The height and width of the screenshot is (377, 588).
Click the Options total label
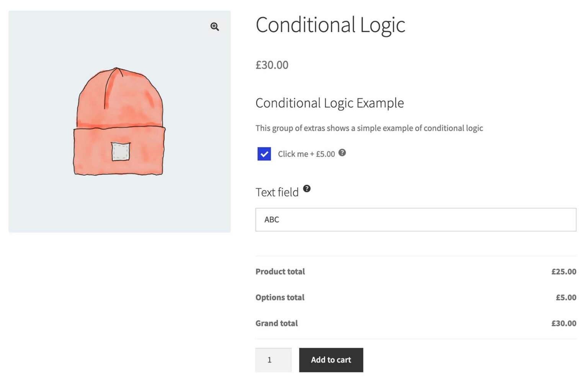tap(280, 297)
